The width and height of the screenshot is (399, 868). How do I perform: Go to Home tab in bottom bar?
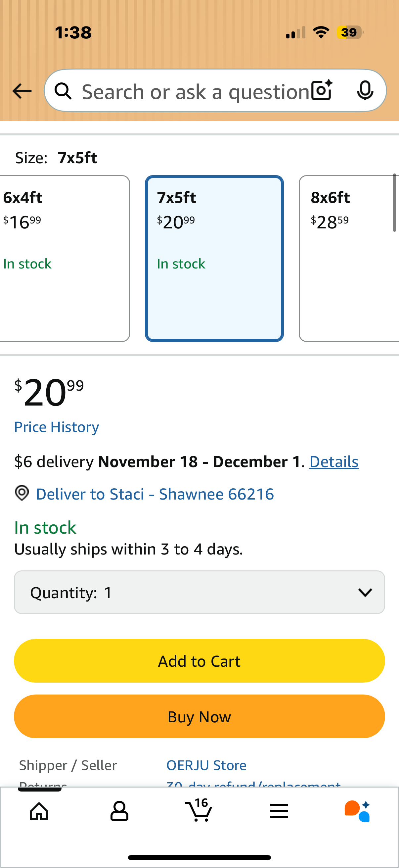(39, 811)
